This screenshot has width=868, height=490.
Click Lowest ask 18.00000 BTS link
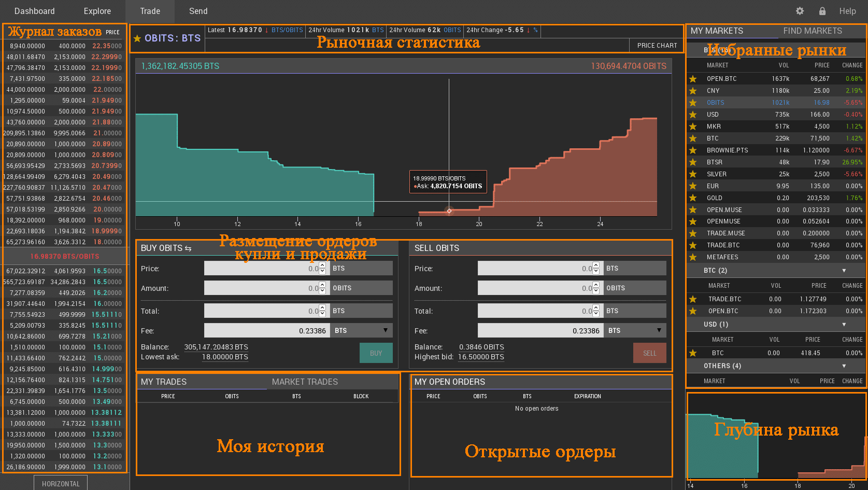(x=225, y=357)
